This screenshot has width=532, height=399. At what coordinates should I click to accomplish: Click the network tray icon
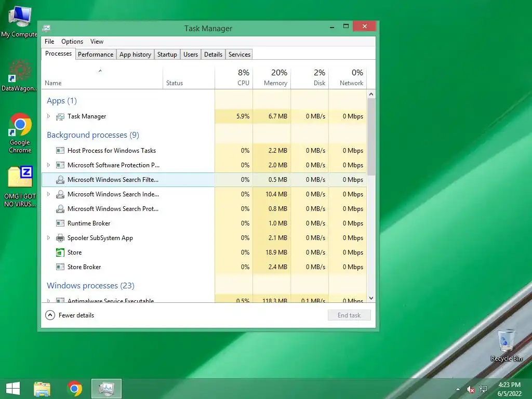click(483, 389)
